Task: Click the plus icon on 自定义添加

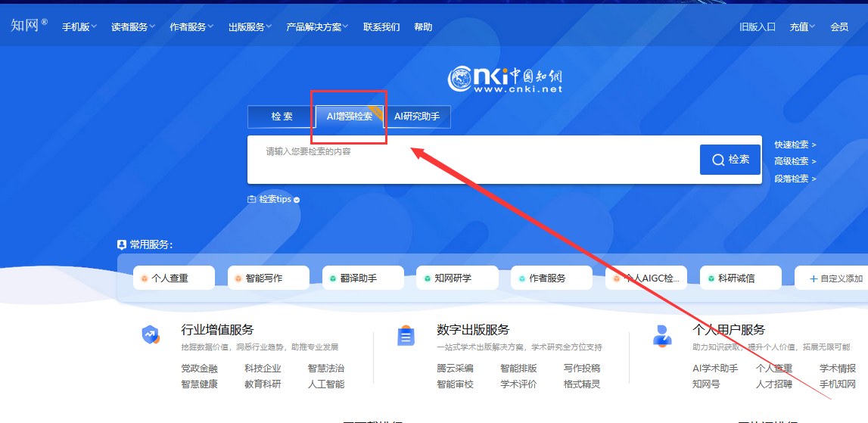Action: point(814,278)
